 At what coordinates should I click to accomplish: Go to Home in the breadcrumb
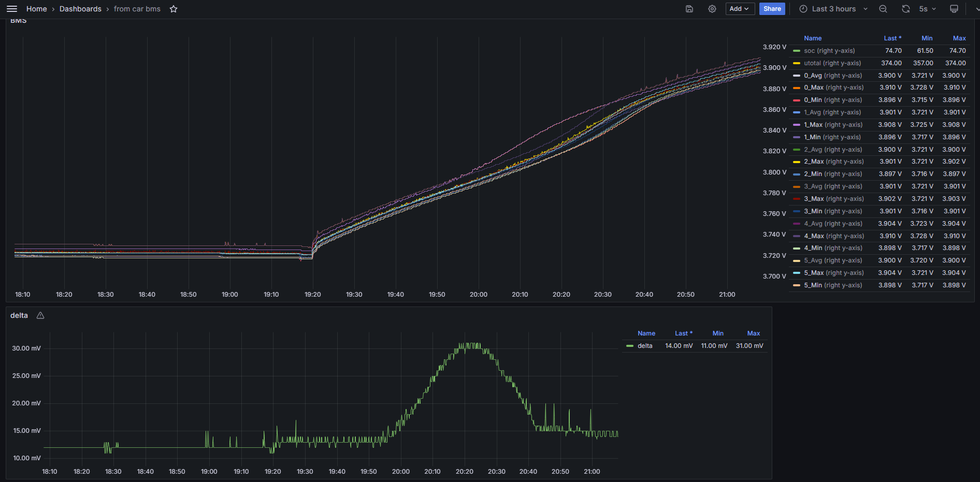click(36, 9)
